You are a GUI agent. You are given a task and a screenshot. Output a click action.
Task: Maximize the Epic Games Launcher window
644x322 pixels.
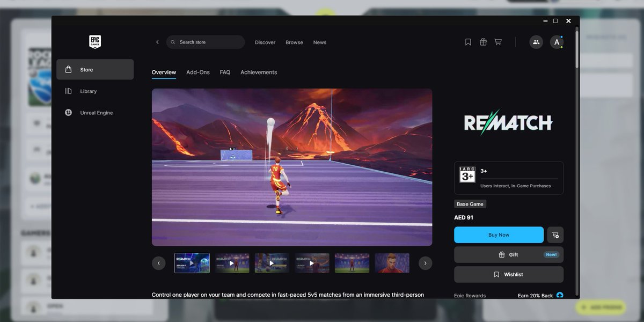point(555,21)
